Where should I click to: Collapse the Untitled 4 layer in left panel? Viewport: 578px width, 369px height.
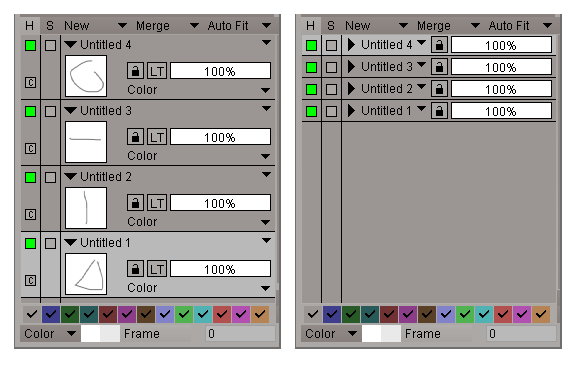tap(70, 45)
